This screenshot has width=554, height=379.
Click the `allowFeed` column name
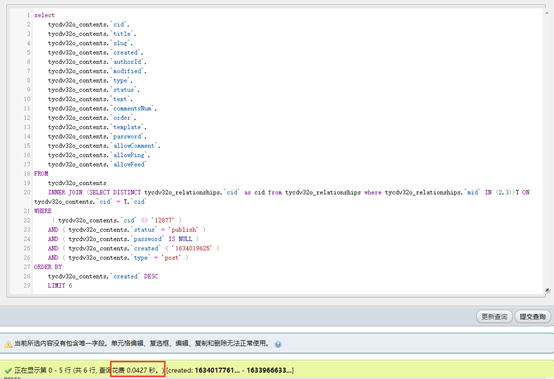click(129, 164)
